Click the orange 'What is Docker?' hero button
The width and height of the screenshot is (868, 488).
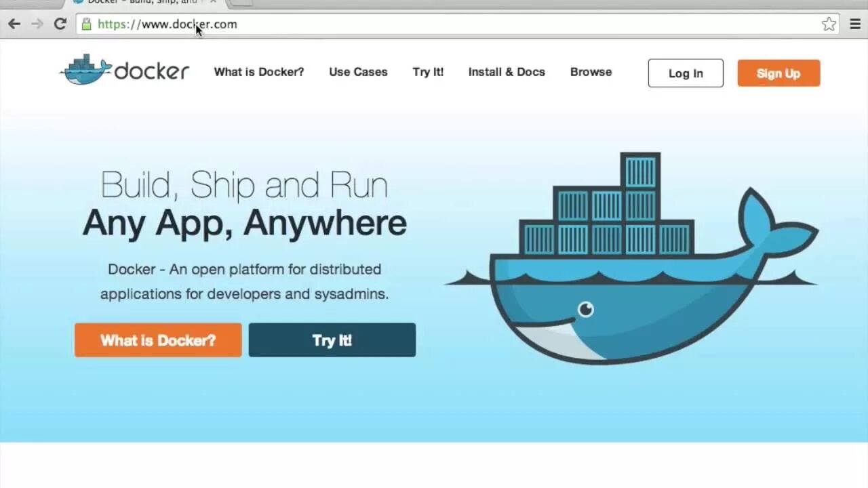[158, 340]
